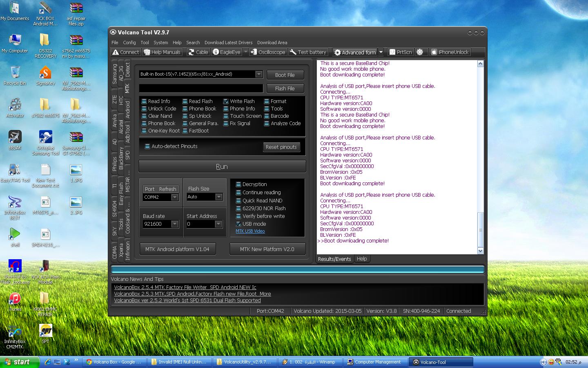
Task: Click the Test battery tool
Action: [308, 52]
